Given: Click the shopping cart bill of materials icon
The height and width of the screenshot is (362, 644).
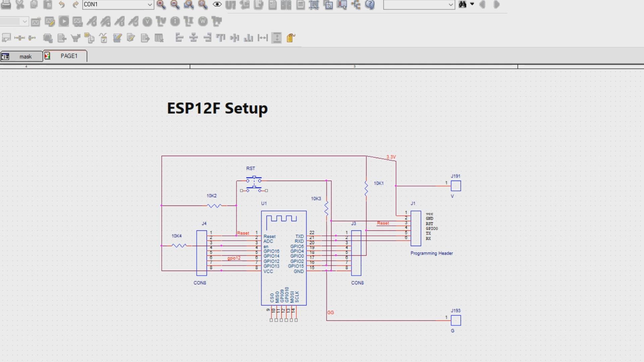Looking at the screenshot, I should 76,38.
